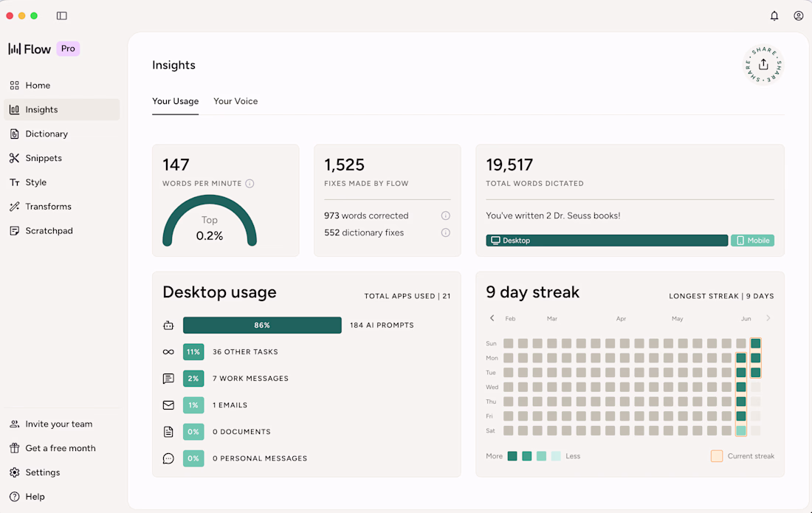Click the 1,525 fixes value

[x=345, y=165]
